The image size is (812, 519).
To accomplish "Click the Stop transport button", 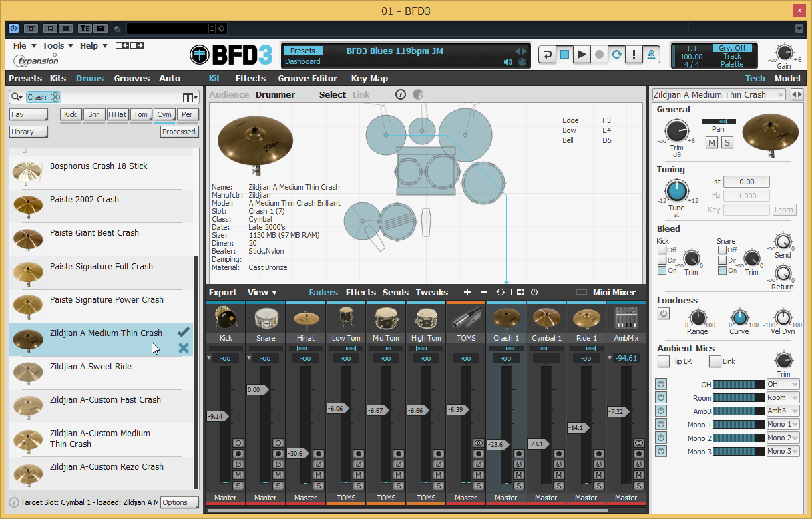I will coord(565,55).
